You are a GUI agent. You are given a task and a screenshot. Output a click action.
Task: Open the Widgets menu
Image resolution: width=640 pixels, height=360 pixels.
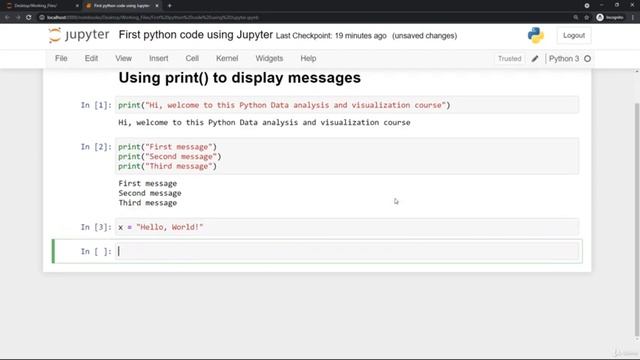click(x=269, y=58)
